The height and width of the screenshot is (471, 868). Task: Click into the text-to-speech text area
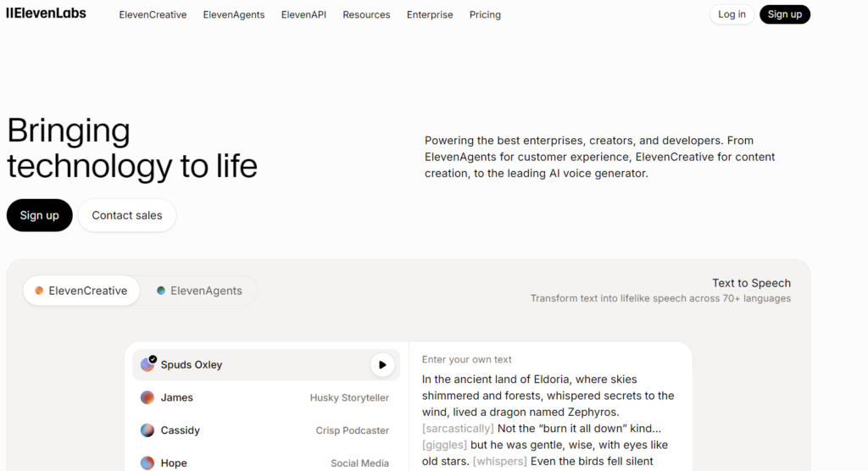coord(548,415)
